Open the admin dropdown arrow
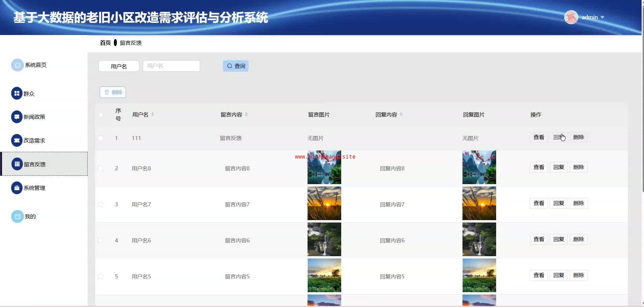Image resolution: width=644 pixels, height=307 pixels. pos(602,17)
